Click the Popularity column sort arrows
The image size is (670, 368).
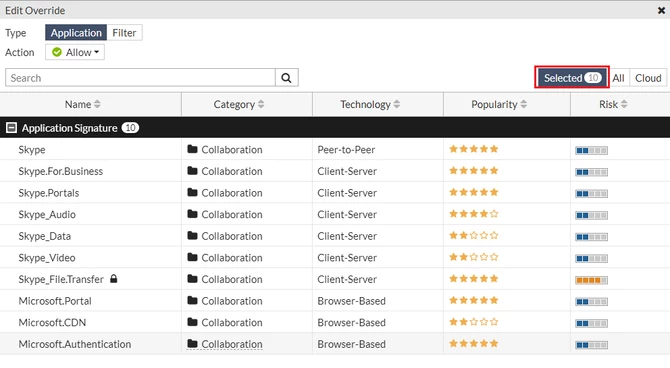pos(524,104)
